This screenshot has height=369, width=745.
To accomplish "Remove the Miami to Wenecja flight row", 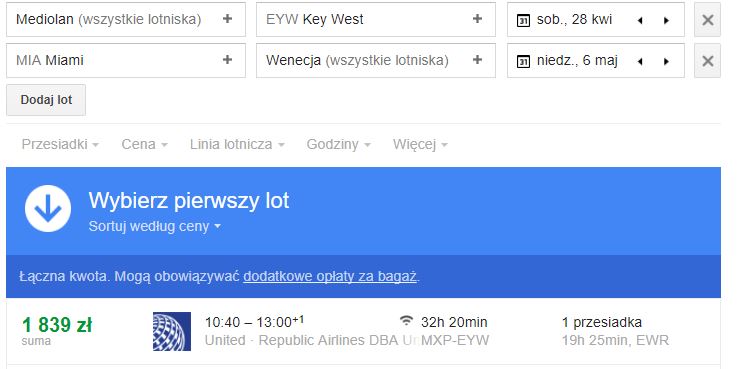I will [707, 61].
